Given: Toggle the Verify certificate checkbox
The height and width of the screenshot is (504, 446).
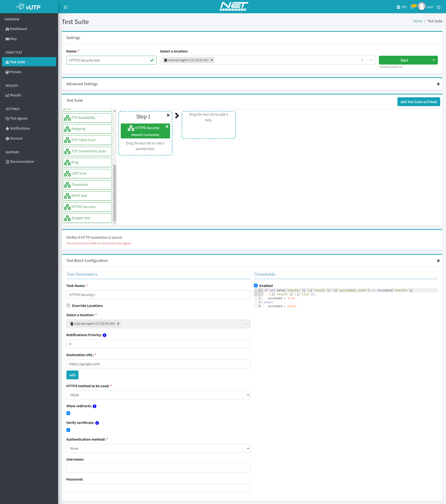Looking at the screenshot, I should point(69,430).
